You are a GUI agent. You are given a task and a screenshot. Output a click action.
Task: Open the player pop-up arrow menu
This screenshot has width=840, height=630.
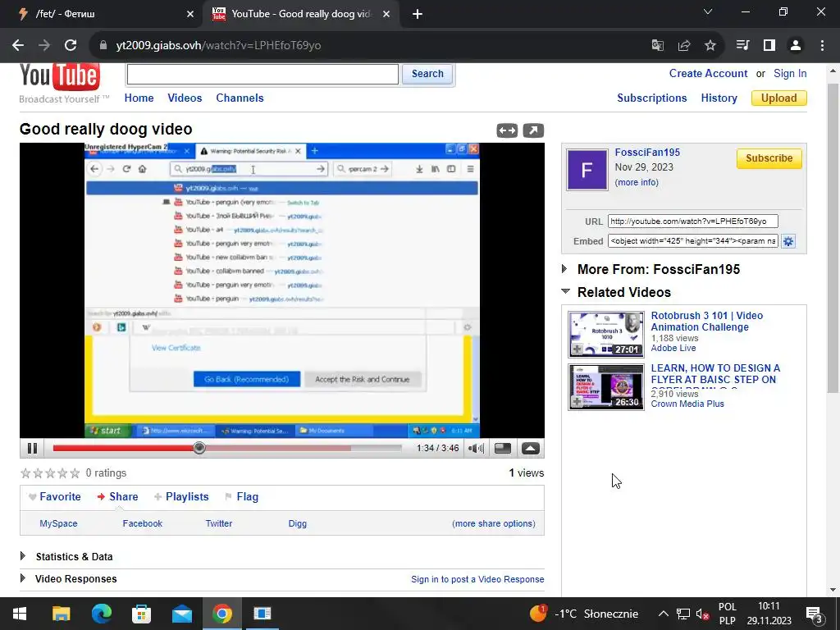click(531, 449)
